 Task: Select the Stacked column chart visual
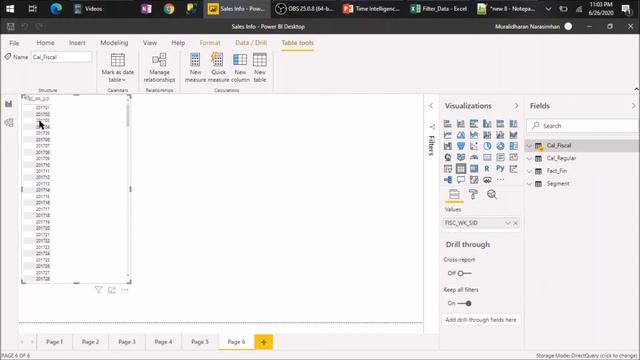[461, 124]
